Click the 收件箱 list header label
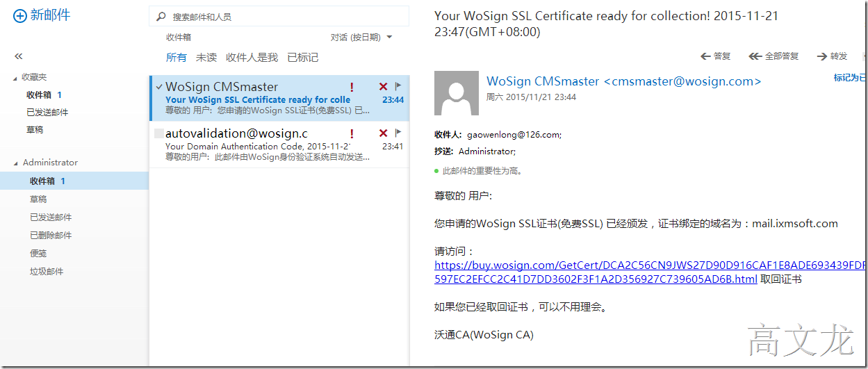This screenshot has width=868, height=369. [x=179, y=38]
